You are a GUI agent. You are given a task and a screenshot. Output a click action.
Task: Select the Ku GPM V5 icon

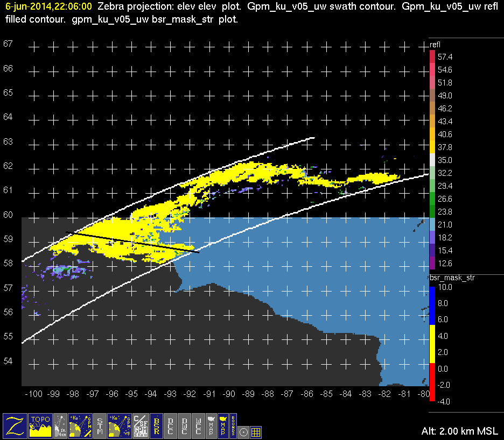[x=120, y=425]
